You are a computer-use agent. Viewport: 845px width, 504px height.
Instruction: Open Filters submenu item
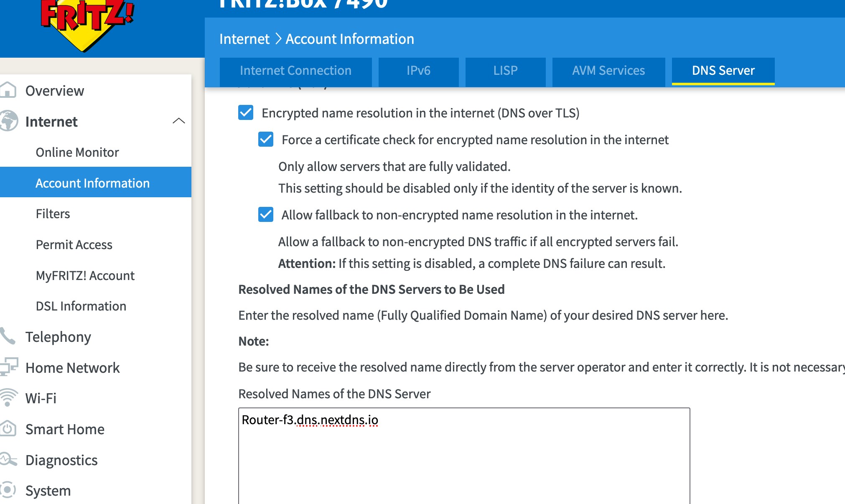click(53, 214)
